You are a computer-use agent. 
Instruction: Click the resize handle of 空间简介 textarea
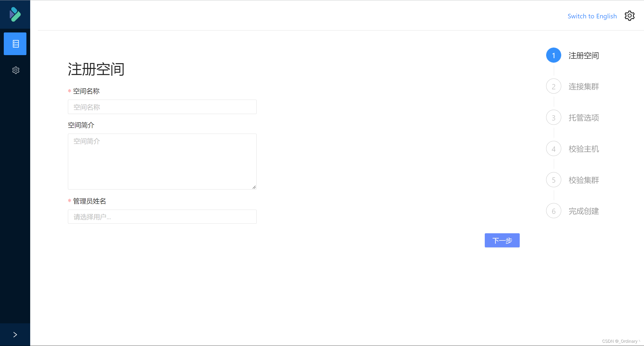pos(254,187)
